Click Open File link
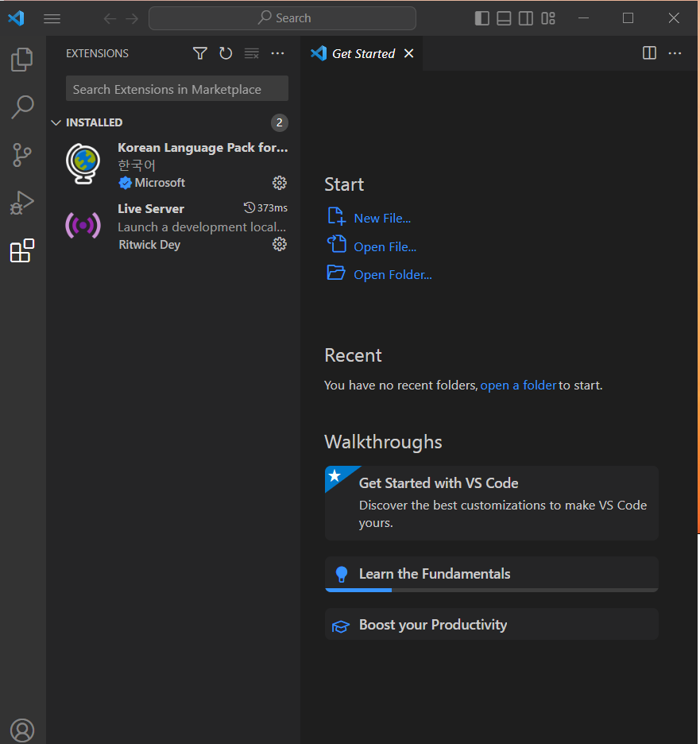 385,246
